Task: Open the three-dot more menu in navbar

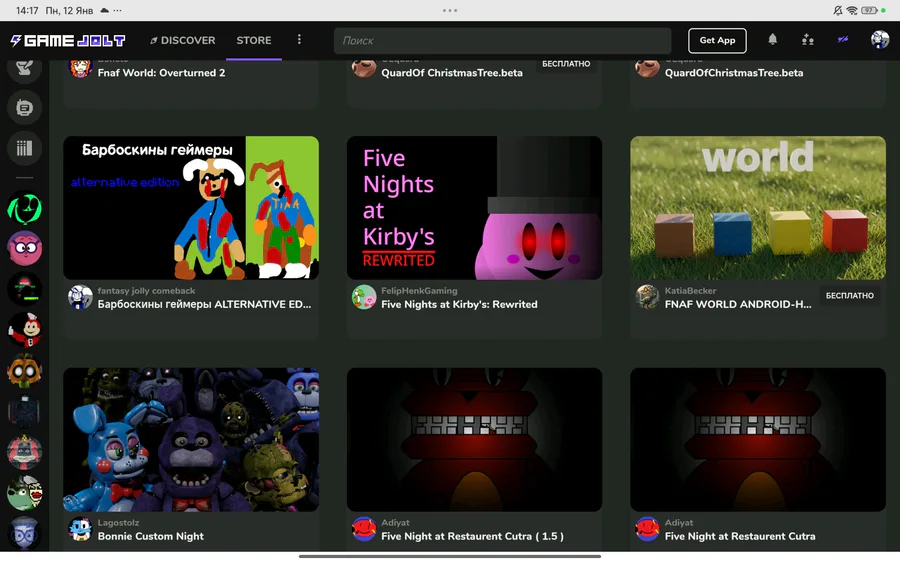Action: pos(299,40)
